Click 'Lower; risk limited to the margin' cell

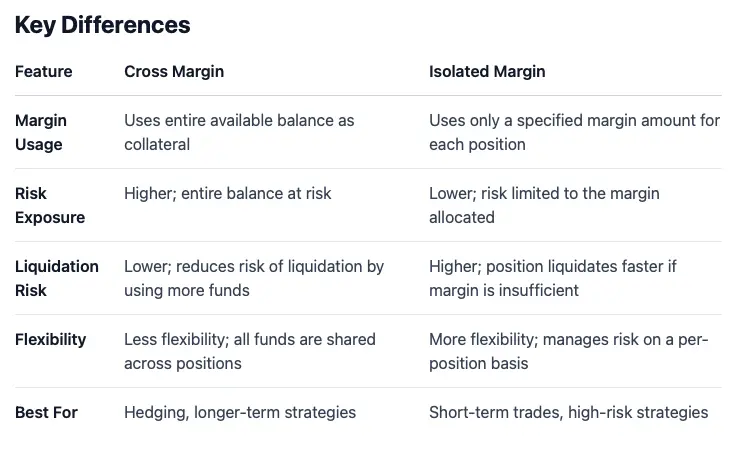[544, 205]
